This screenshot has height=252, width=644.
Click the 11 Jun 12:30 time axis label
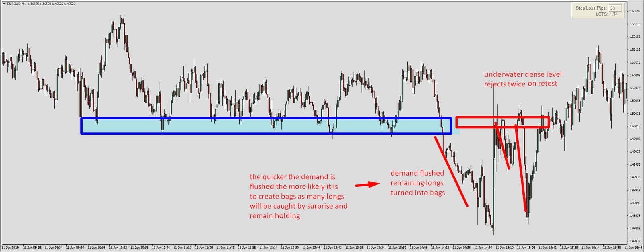coord(290,248)
